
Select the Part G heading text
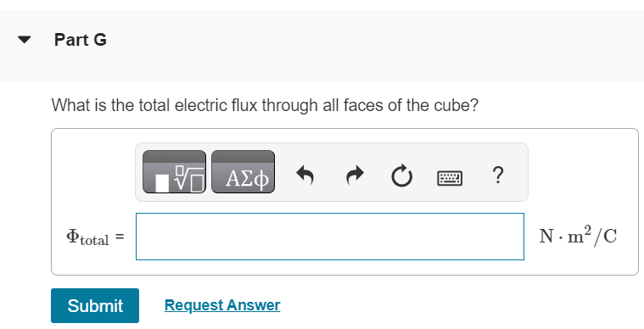click(81, 40)
